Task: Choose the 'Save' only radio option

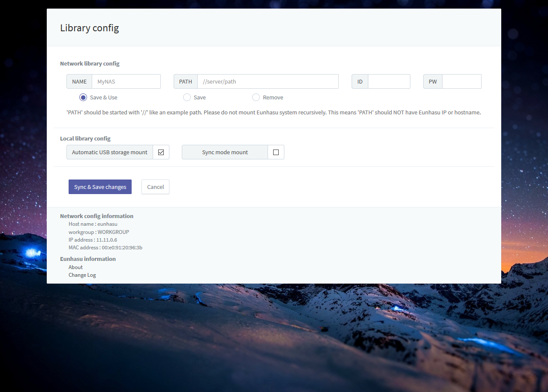Action: point(187,97)
